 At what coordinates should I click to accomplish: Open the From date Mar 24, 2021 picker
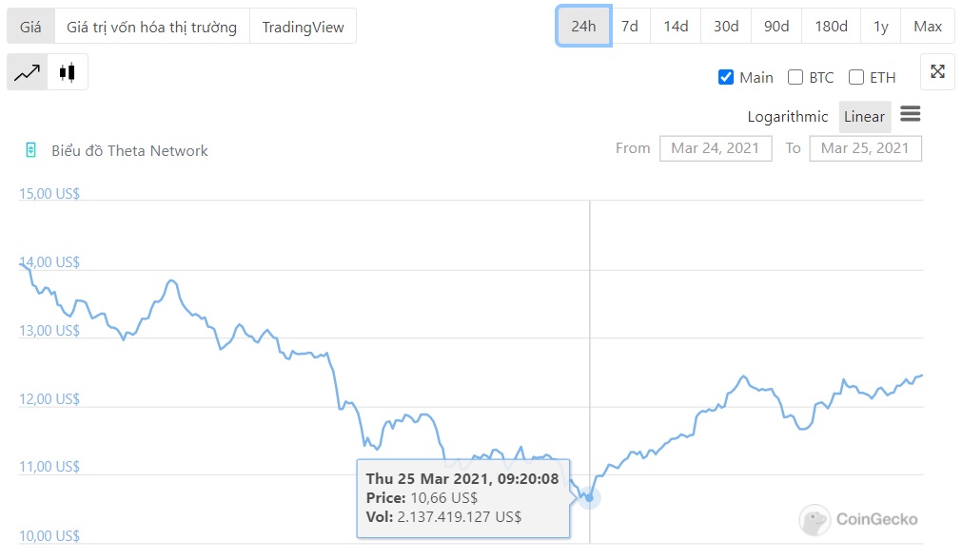click(715, 148)
